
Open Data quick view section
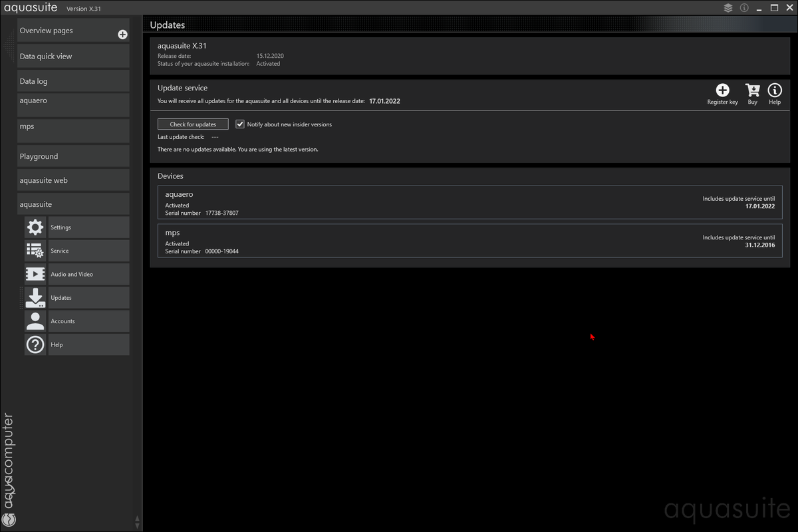coord(73,56)
